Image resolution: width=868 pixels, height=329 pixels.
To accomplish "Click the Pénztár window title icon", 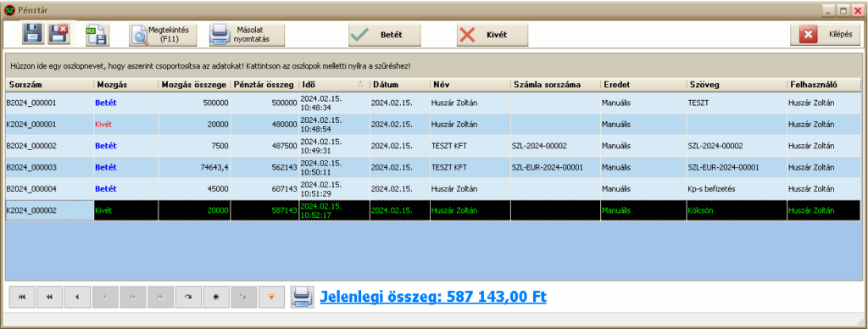I will (9, 10).
